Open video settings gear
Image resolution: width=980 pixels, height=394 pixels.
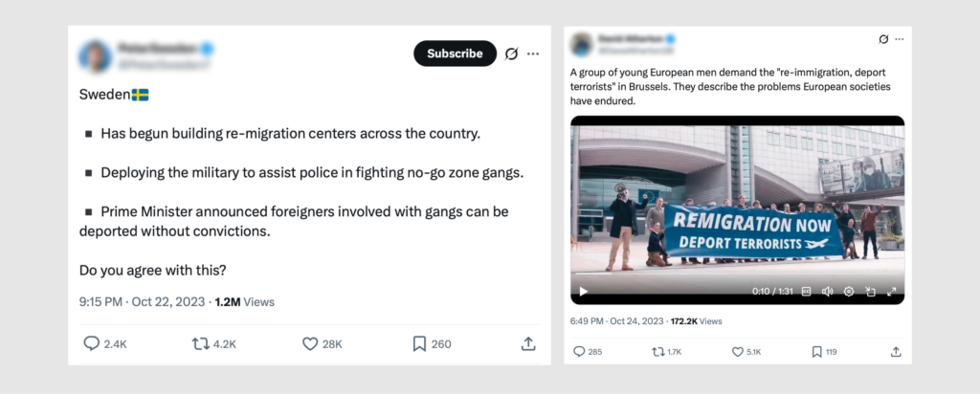pyautogui.click(x=849, y=292)
